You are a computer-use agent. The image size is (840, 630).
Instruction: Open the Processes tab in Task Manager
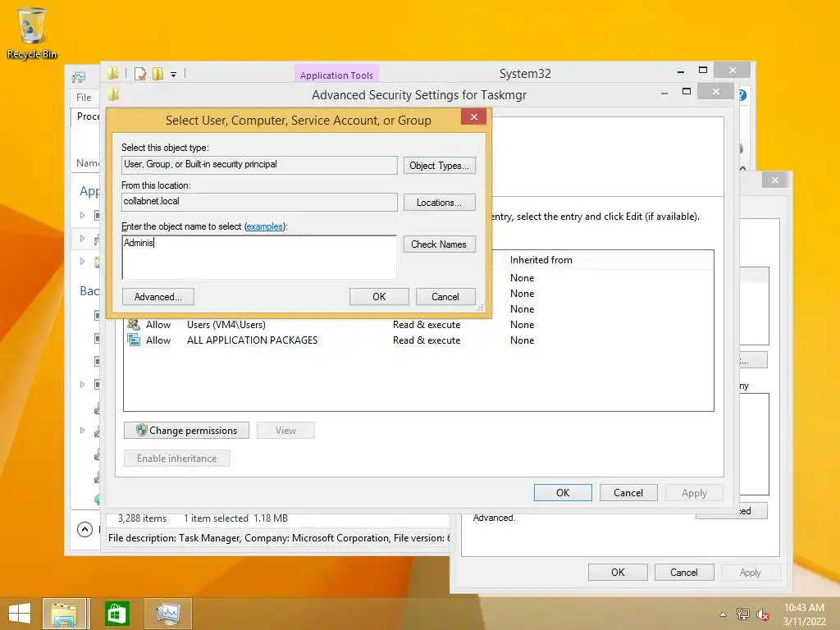coord(87,116)
